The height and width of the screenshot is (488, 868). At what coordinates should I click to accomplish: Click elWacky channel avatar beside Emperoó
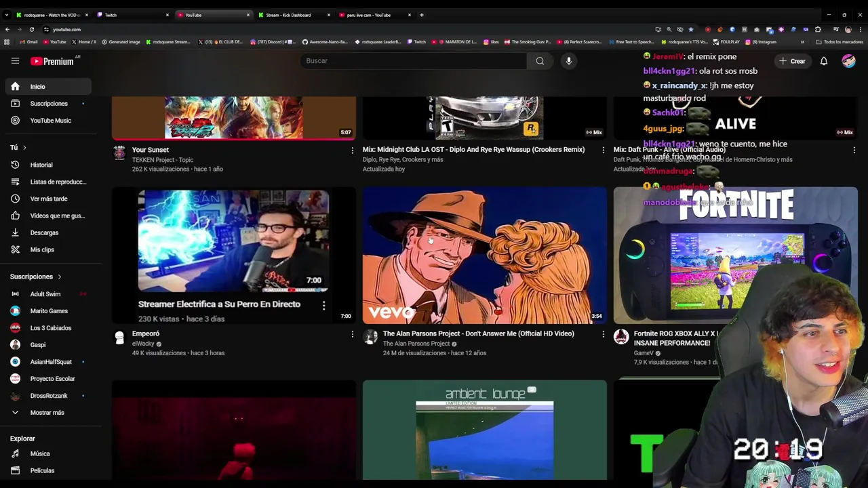pyautogui.click(x=119, y=337)
